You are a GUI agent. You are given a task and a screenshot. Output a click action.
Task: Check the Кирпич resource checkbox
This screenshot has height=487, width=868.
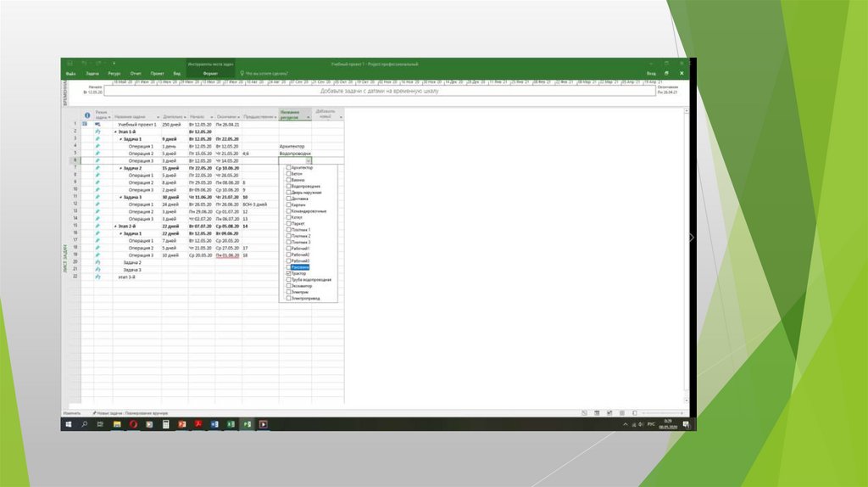click(x=288, y=204)
